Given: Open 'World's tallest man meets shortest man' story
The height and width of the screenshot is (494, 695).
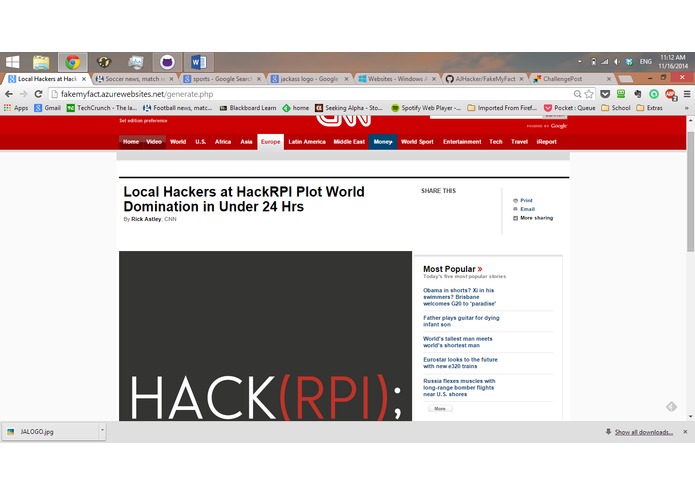Looking at the screenshot, I should (457, 342).
